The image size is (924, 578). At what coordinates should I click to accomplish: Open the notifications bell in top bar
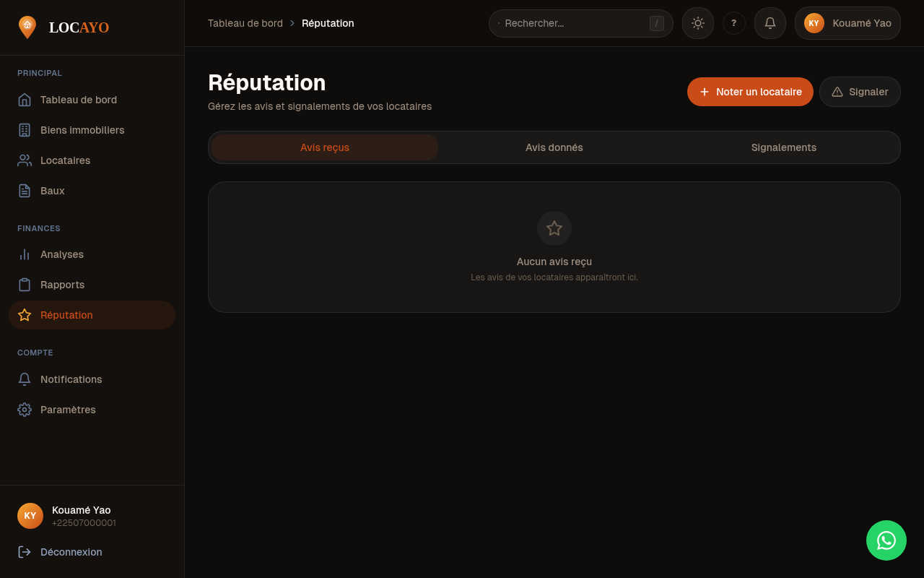(770, 23)
